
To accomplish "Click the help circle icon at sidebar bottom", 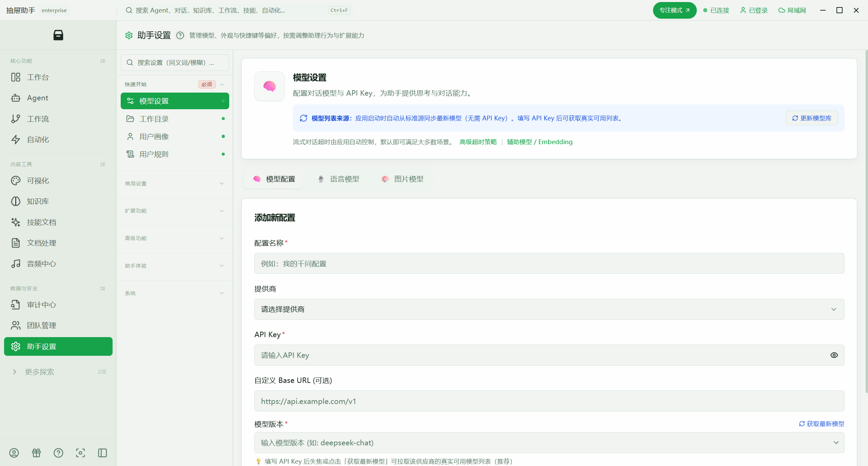I will 58,453.
